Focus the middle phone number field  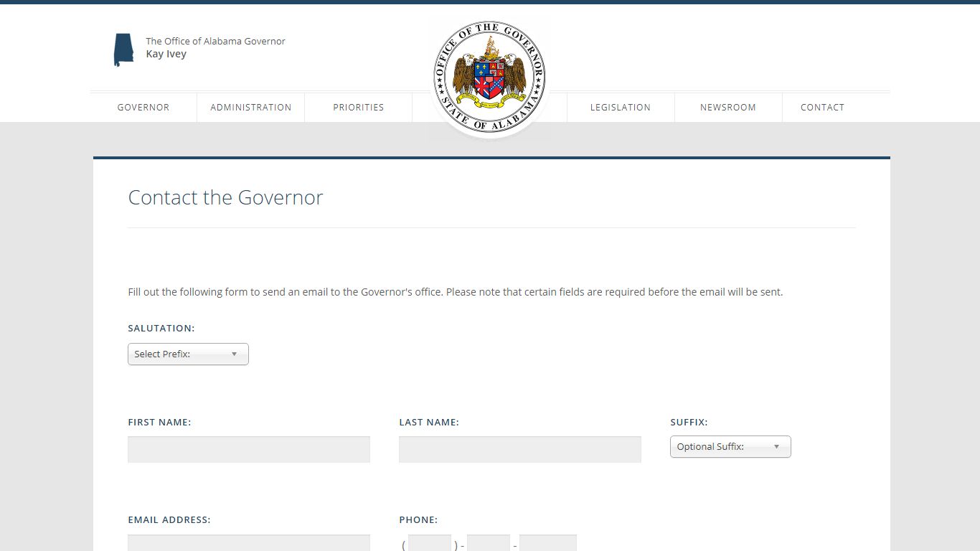click(x=489, y=543)
